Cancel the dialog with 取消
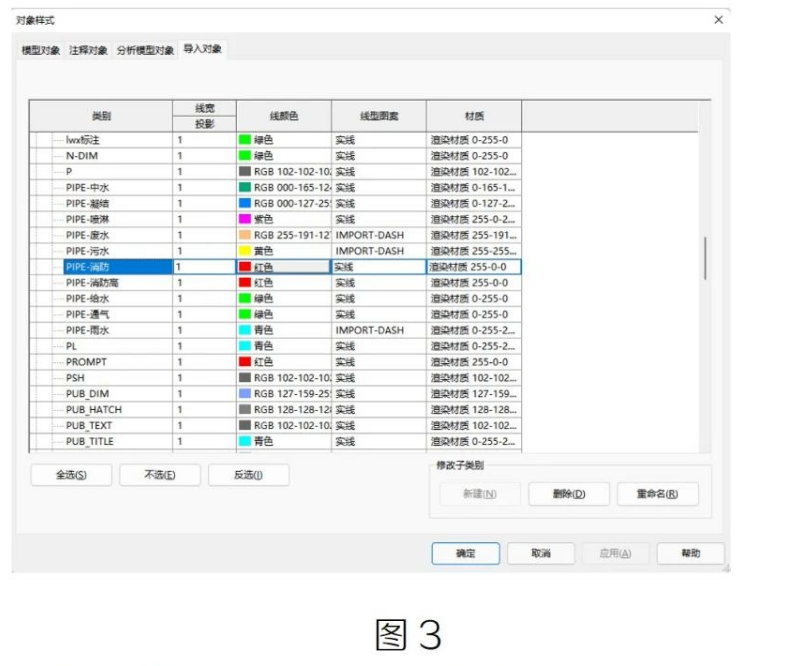Screen dimensions: 798x666 point(541,553)
